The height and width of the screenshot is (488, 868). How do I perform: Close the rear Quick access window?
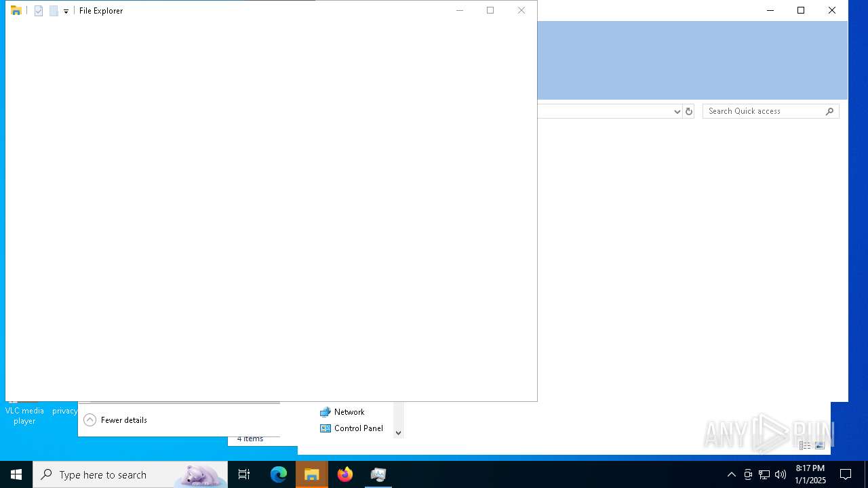[x=832, y=10]
